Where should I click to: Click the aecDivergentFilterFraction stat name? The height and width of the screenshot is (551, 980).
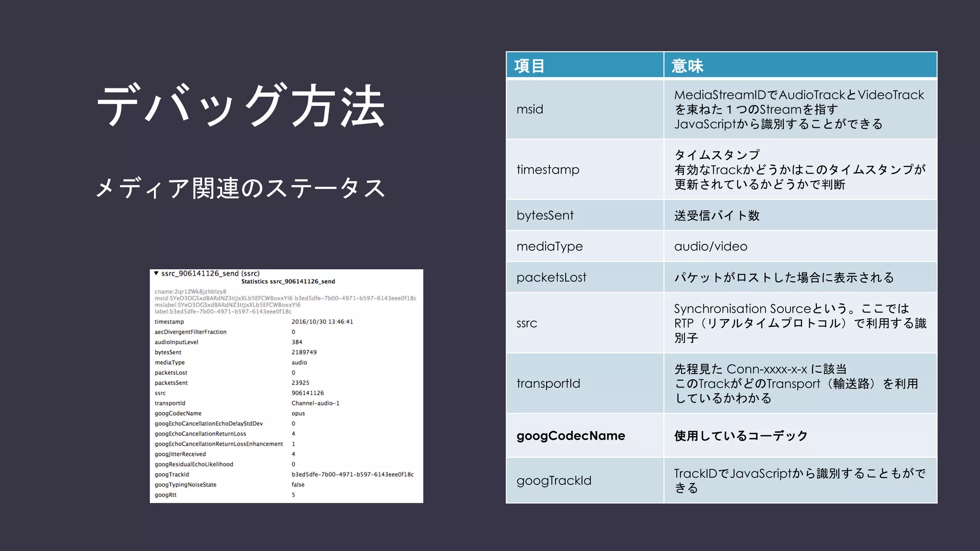190,331
